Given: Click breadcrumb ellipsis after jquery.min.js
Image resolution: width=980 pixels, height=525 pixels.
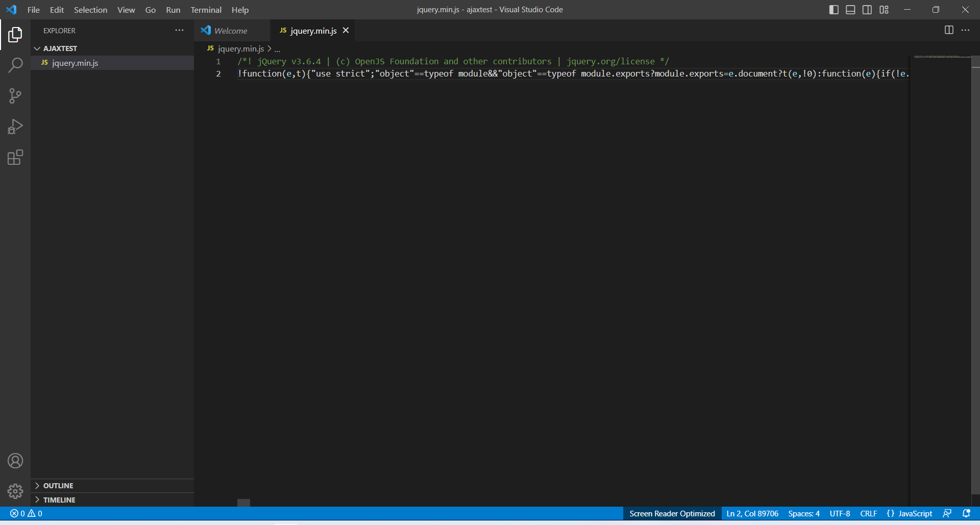Looking at the screenshot, I should coord(277,49).
